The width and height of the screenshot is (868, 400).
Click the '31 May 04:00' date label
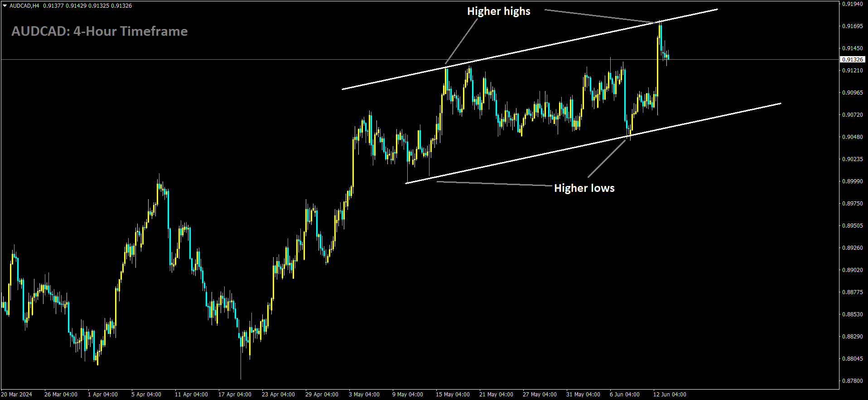[583, 395]
